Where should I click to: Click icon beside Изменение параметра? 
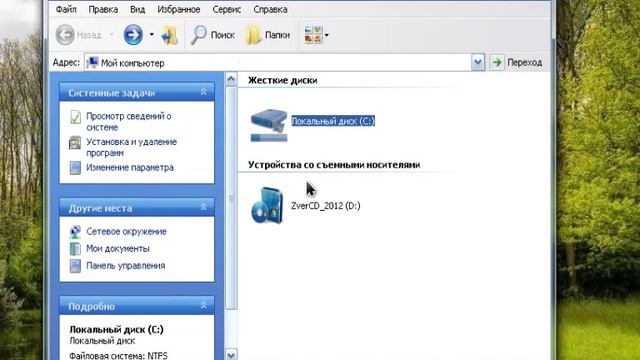click(x=75, y=168)
